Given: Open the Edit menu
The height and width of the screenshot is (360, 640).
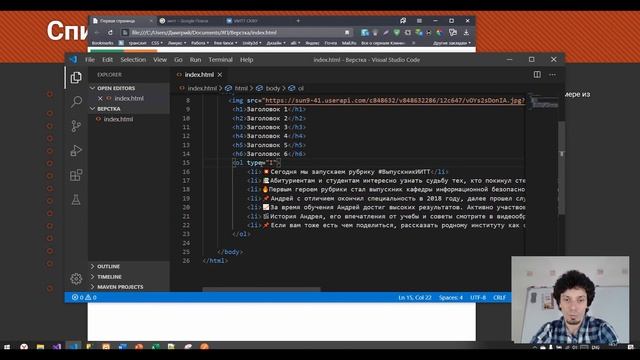Looking at the screenshot, I should (107, 60).
